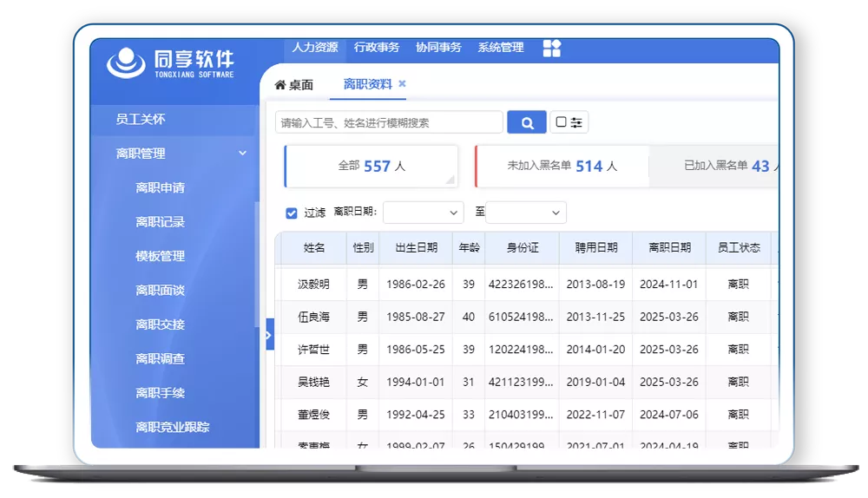Select the employee name 许哲世
868x498 pixels.
point(314,350)
